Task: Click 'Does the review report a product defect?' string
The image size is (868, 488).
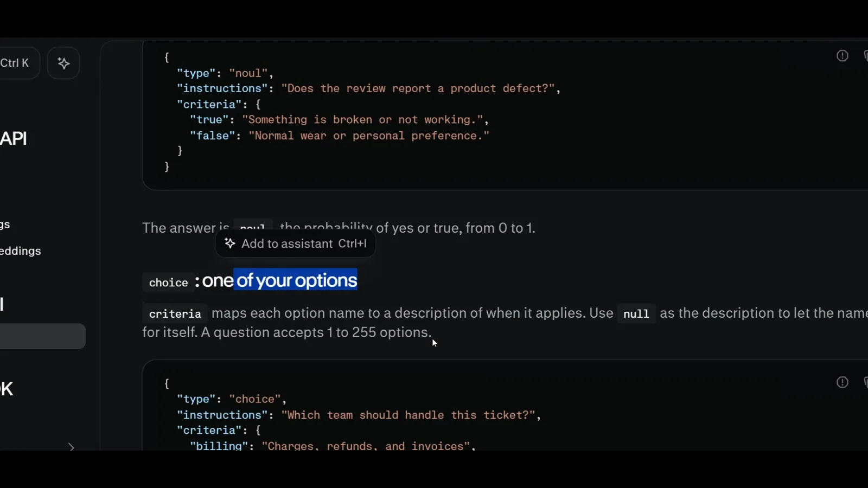Action: coord(417,88)
